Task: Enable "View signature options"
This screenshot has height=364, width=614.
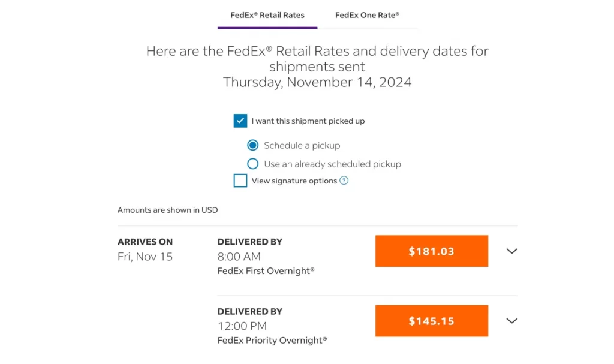Action: 240,181
